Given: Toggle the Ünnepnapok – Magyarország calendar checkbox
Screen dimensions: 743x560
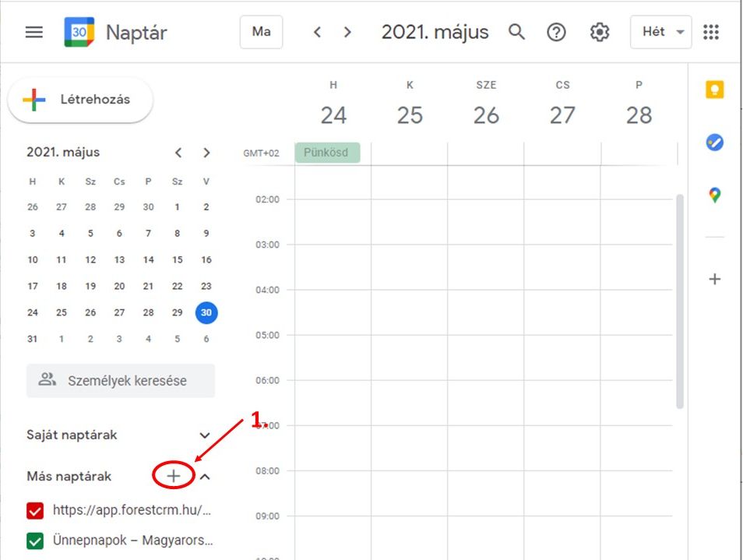Looking at the screenshot, I should (x=35, y=541).
